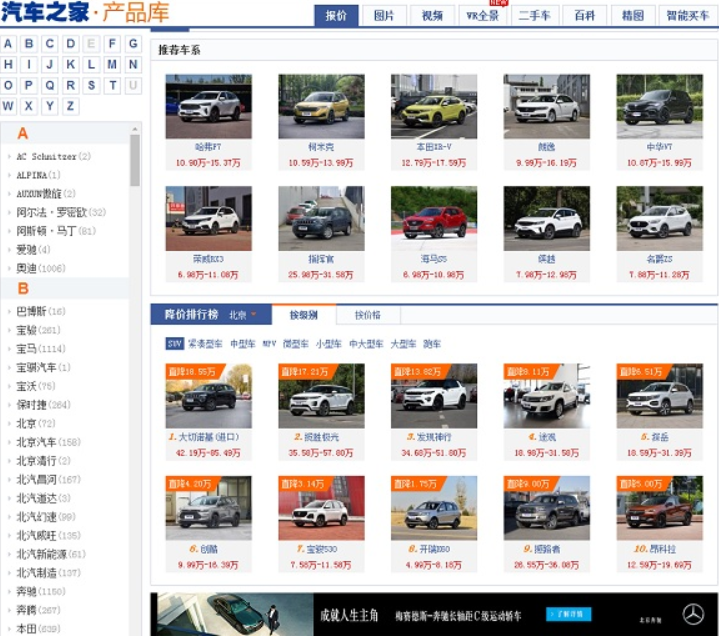Viewport: 719px width, 636px height.
Task: Expand the AC Schnitzer brand arrow
Action: 9,156
